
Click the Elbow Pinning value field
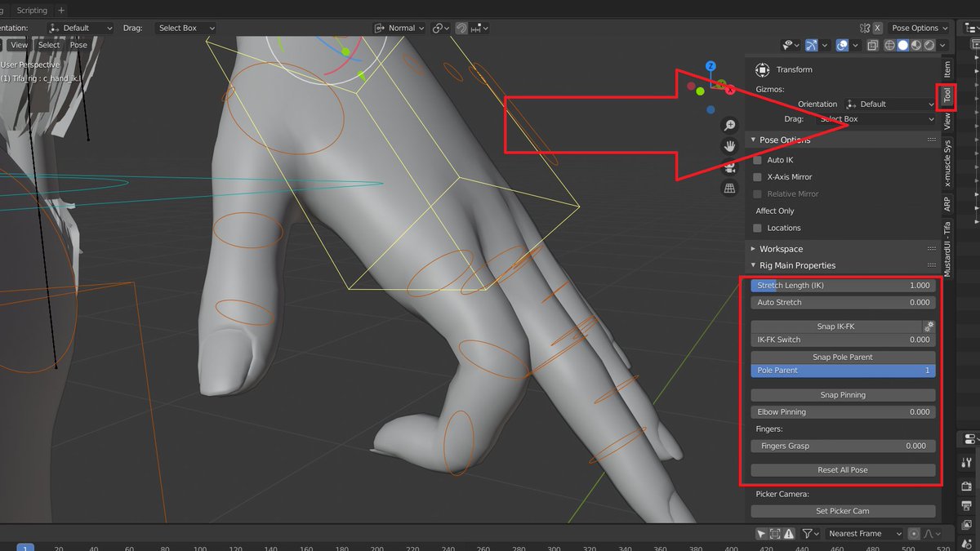point(843,412)
